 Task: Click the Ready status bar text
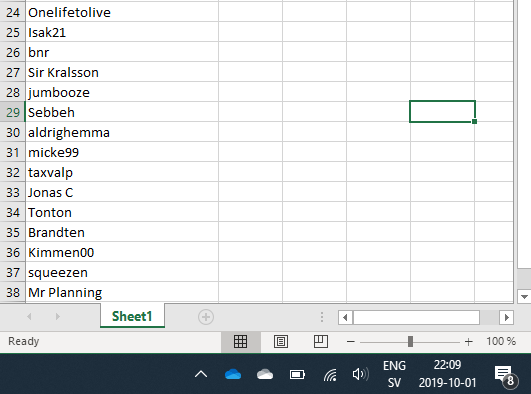[24, 341]
